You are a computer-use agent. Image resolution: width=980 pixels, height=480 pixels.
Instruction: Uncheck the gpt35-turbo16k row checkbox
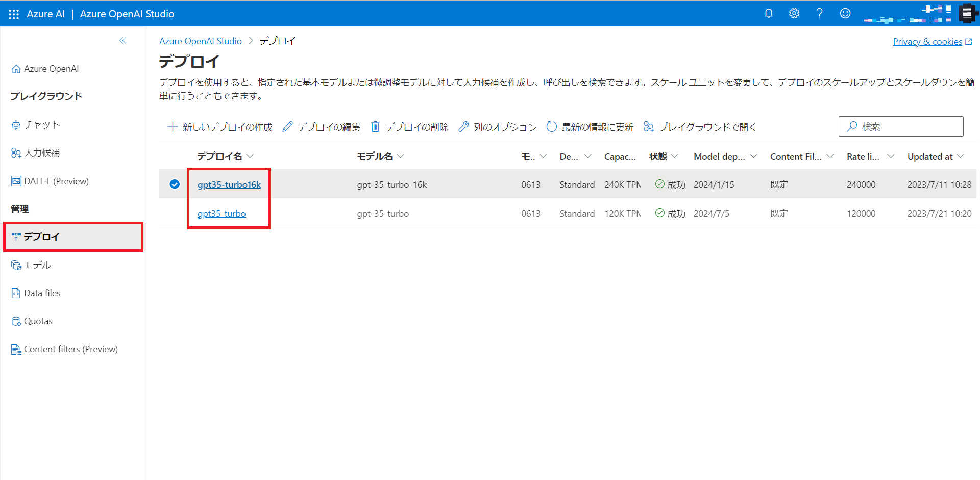(175, 184)
